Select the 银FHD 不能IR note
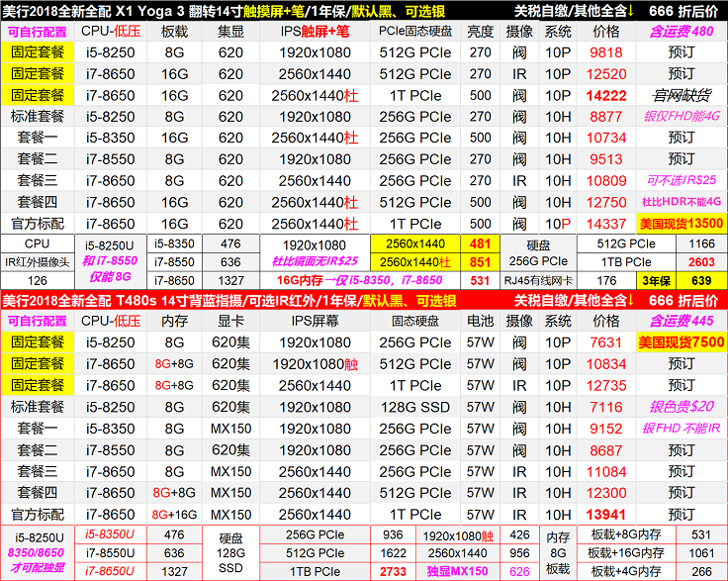This screenshot has height=581, width=728. pyautogui.click(x=682, y=429)
